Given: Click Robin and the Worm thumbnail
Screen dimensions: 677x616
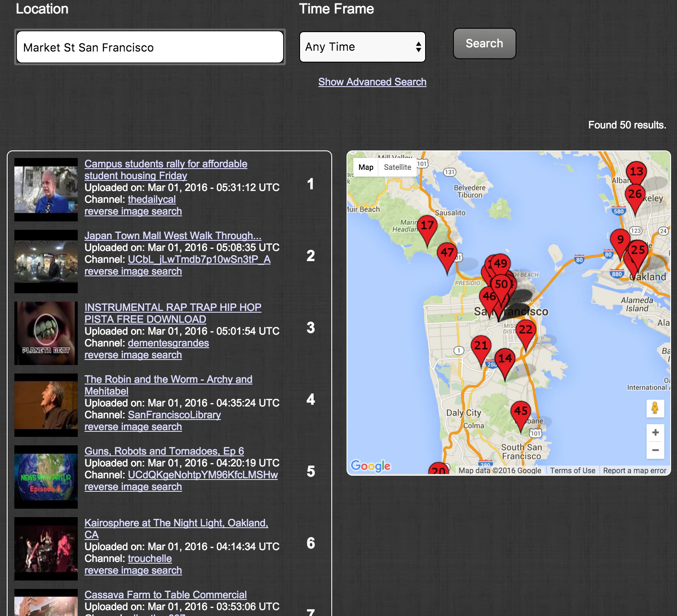Looking at the screenshot, I should click(46, 405).
